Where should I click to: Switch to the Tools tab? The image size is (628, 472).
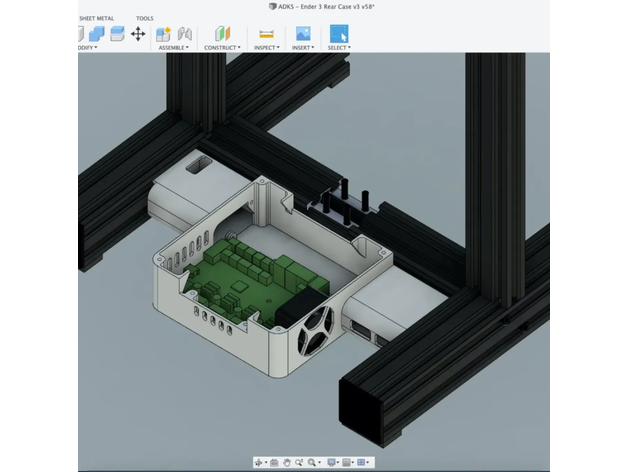coord(145,18)
